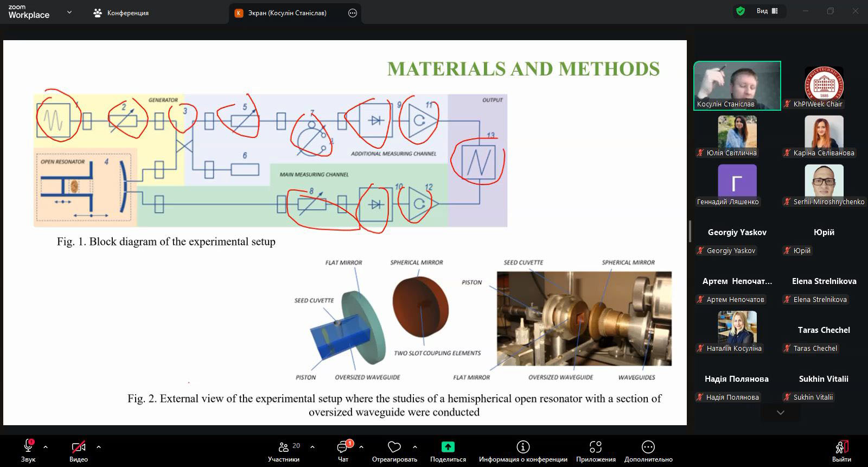Select Косулін Станіслав video thumbnail
This screenshot has height=467, width=868.
[x=737, y=86]
